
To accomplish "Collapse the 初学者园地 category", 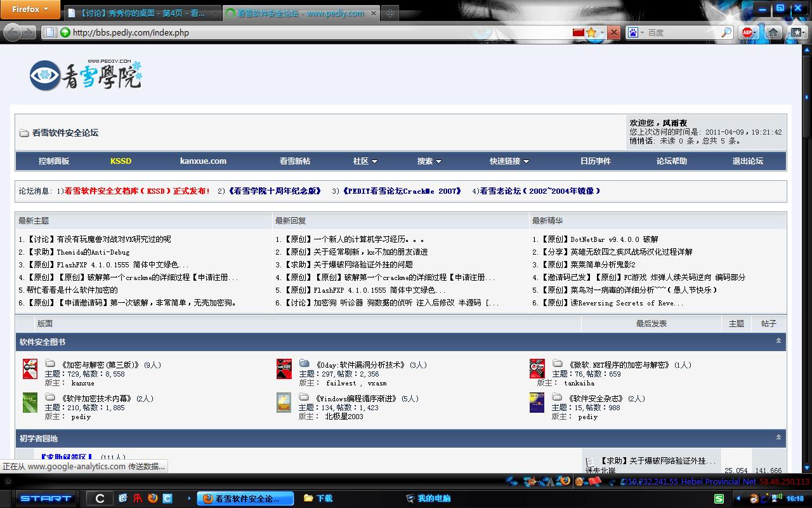I will tap(778, 438).
